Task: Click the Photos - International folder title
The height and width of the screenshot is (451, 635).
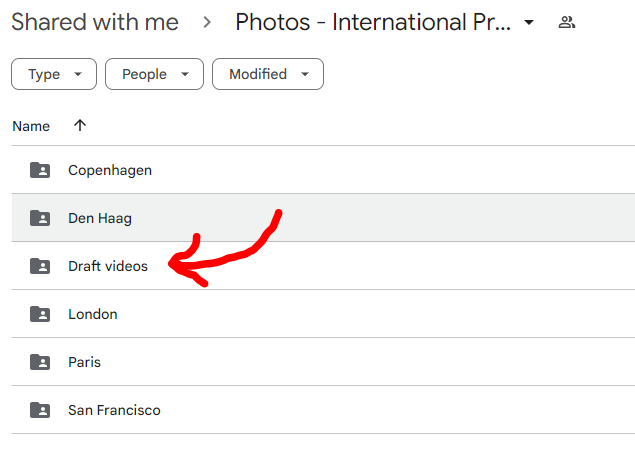Action: (372, 22)
